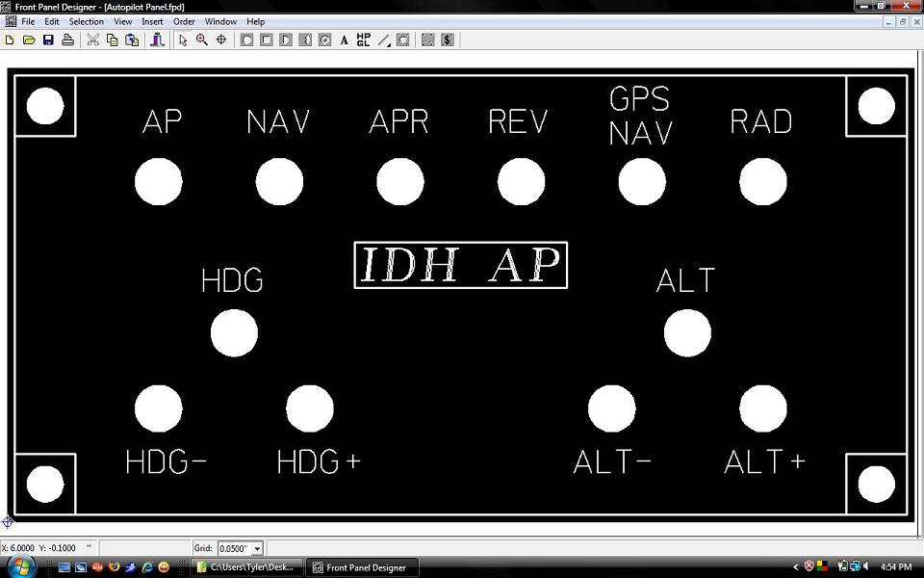
Task: Select the hole under the first-row NAV label
Action: click(x=279, y=182)
